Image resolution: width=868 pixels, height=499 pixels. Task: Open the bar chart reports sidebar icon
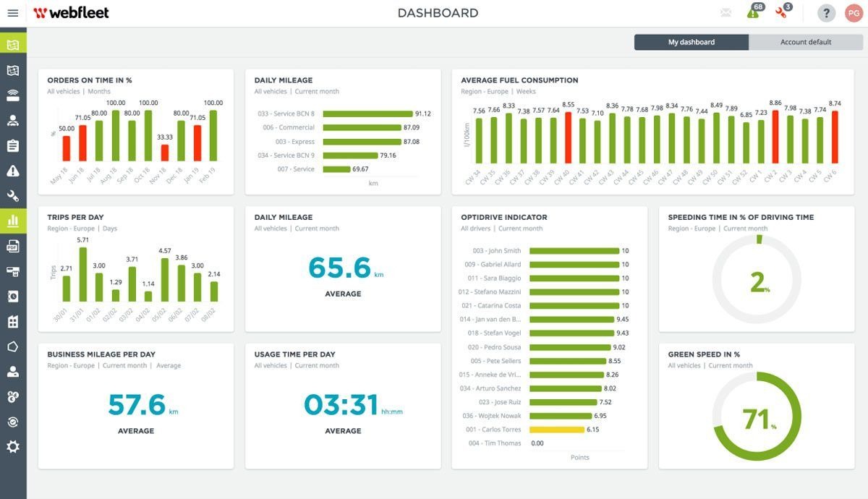coord(13,221)
